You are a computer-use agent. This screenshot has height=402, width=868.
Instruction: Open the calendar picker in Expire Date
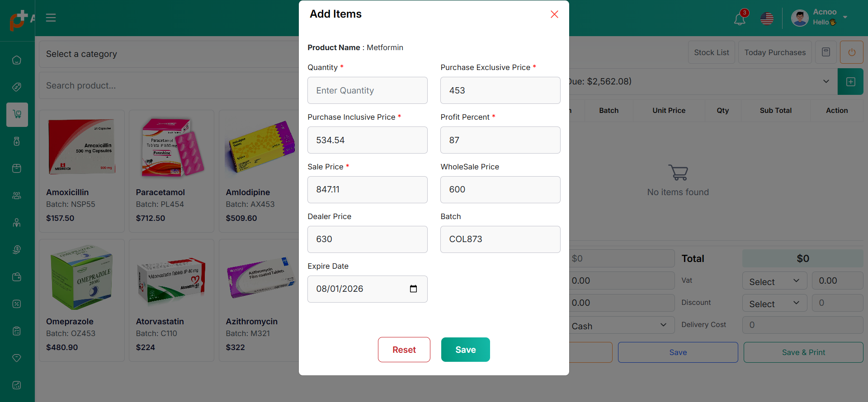pos(413,289)
